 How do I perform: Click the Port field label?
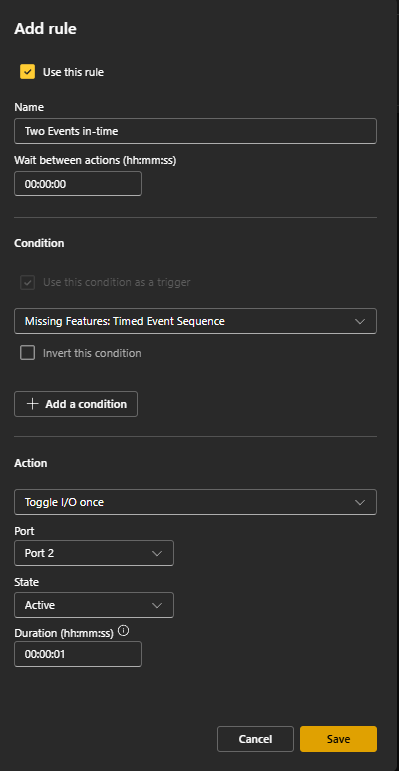[25, 532]
